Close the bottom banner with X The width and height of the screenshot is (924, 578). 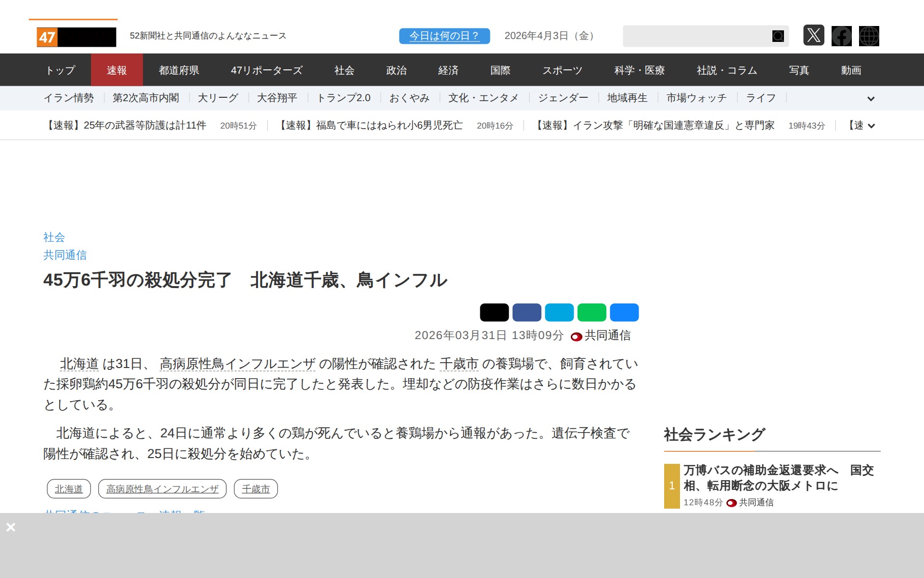[11, 527]
